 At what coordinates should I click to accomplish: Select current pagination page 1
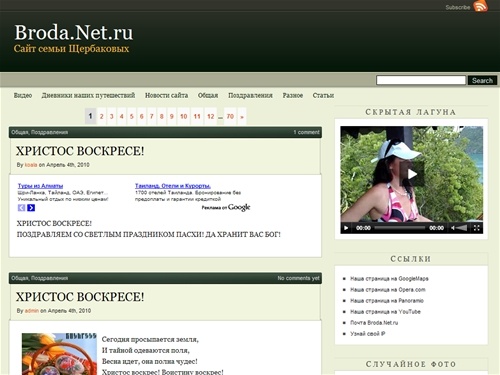(x=90, y=116)
